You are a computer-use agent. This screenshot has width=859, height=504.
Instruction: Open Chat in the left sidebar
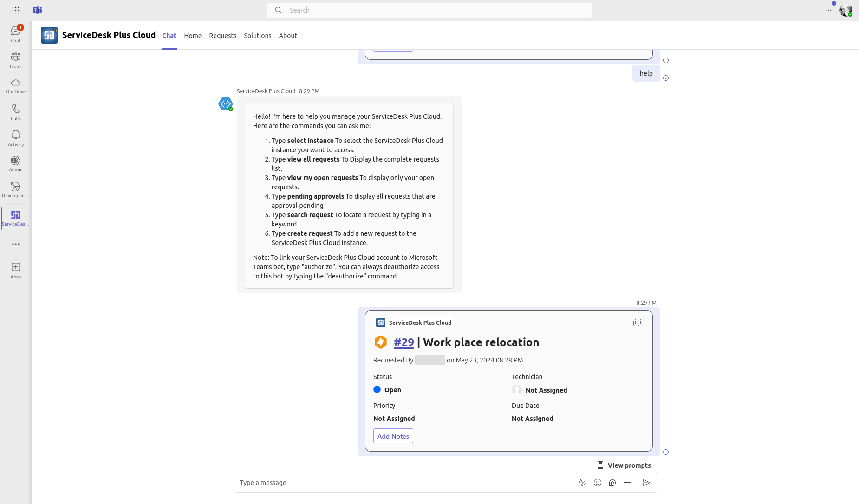click(x=16, y=34)
